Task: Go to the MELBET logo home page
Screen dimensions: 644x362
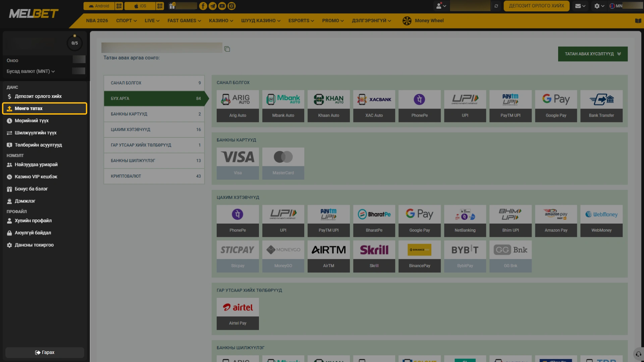Action: 34,14
